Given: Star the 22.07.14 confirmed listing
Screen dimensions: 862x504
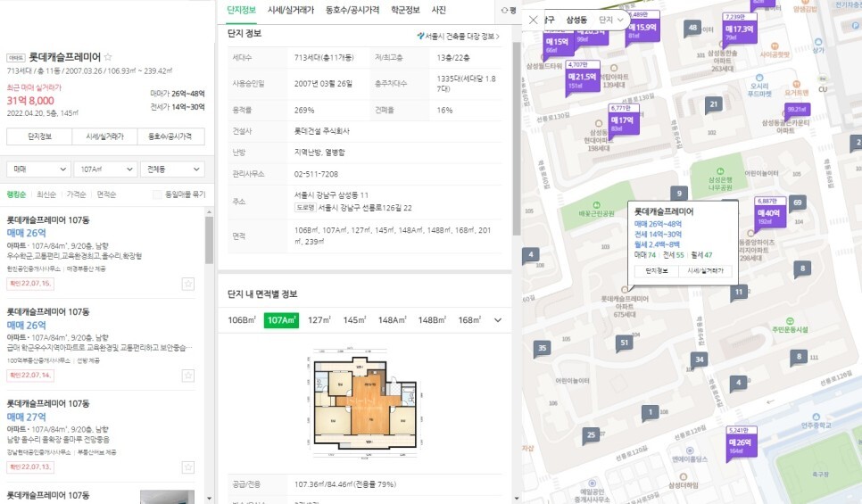Looking at the screenshot, I should click(188, 376).
